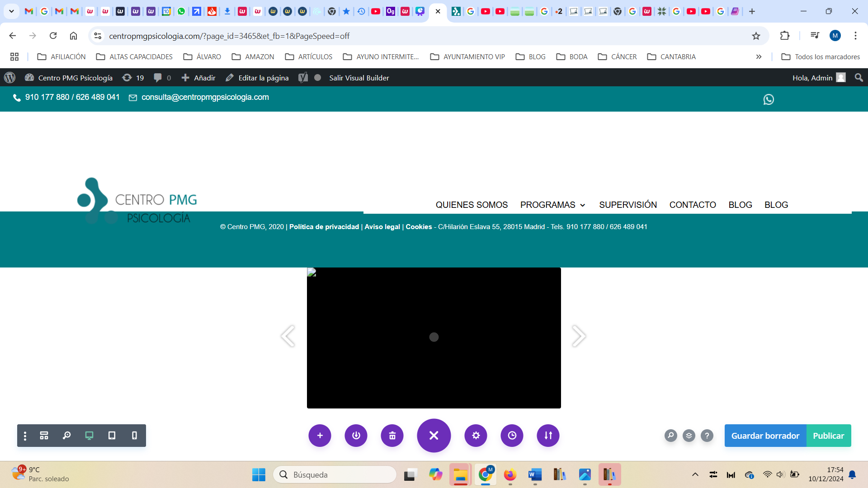Open the AMAZON bookmarks folder
Image resolution: width=868 pixels, height=488 pixels.
pos(253,56)
